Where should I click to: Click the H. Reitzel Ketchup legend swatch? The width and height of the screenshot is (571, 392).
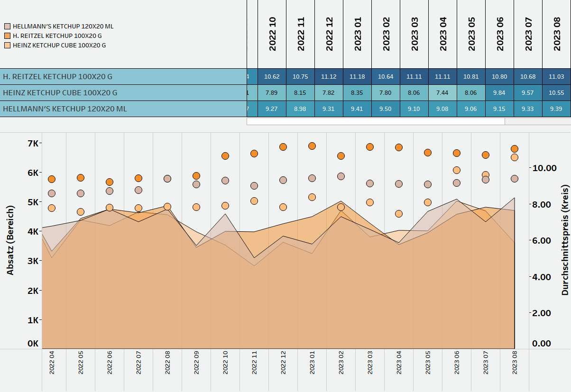(8, 36)
